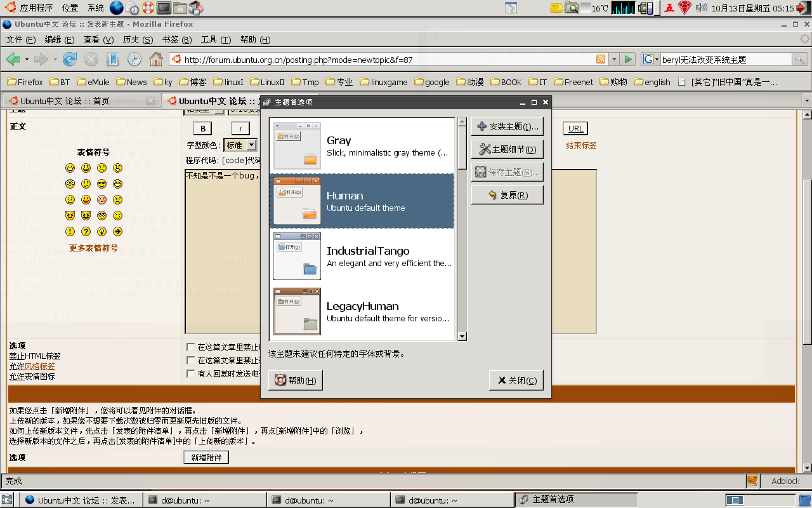This screenshot has height=508, width=812.
Task: Insert the arrow smiley
Action: (117, 232)
